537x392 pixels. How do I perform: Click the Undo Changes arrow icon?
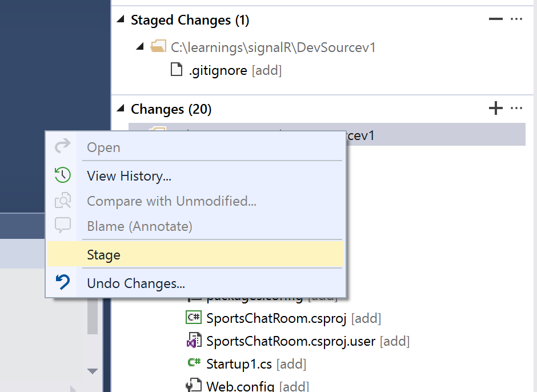[62, 283]
